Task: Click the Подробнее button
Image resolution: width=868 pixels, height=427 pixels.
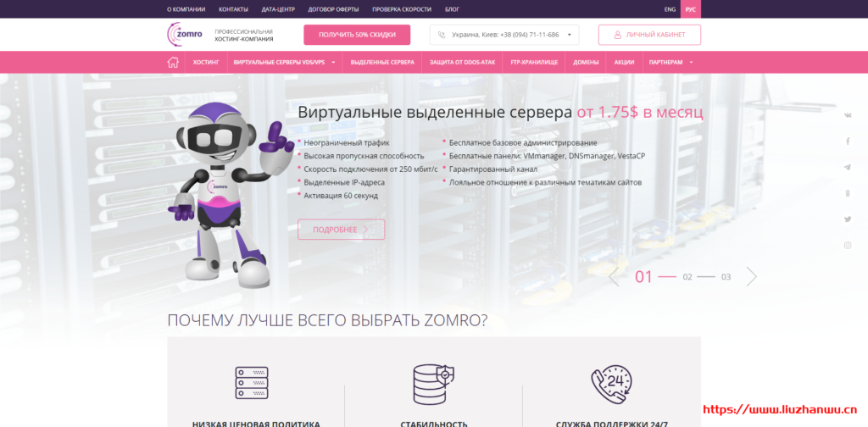Action: click(x=341, y=230)
